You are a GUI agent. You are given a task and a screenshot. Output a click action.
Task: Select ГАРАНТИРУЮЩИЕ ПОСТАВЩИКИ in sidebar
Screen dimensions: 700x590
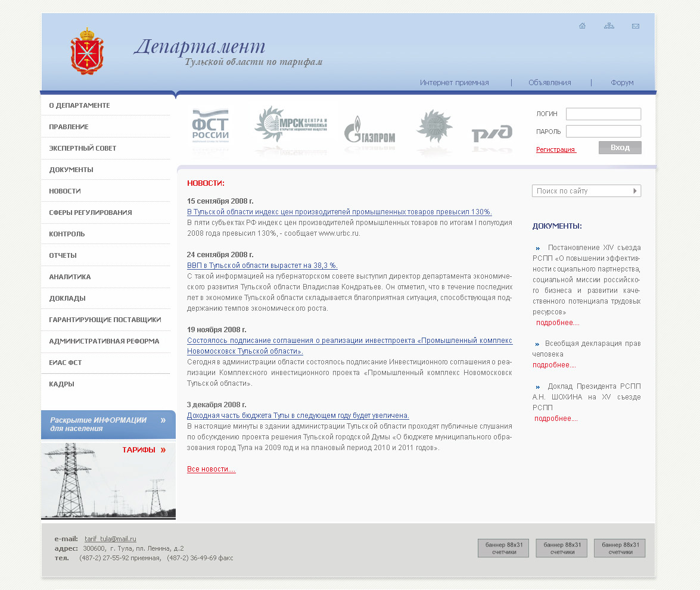click(x=105, y=320)
